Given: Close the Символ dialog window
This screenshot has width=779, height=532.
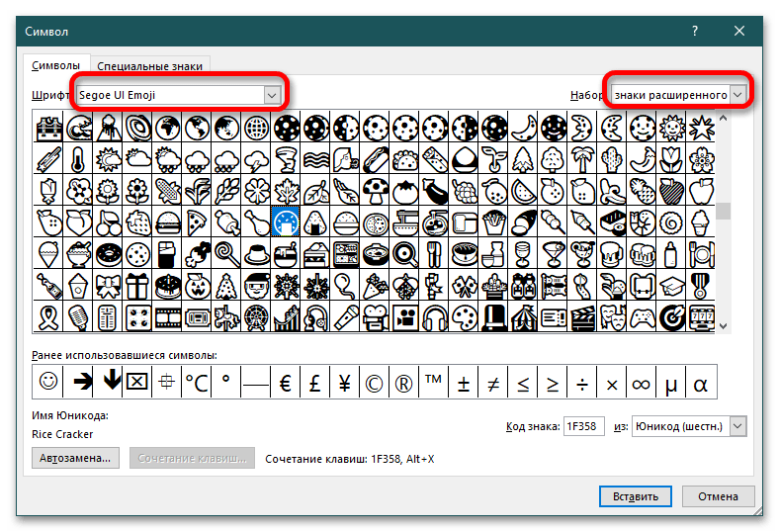Looking at the screenshot, I should pos(738,31).
